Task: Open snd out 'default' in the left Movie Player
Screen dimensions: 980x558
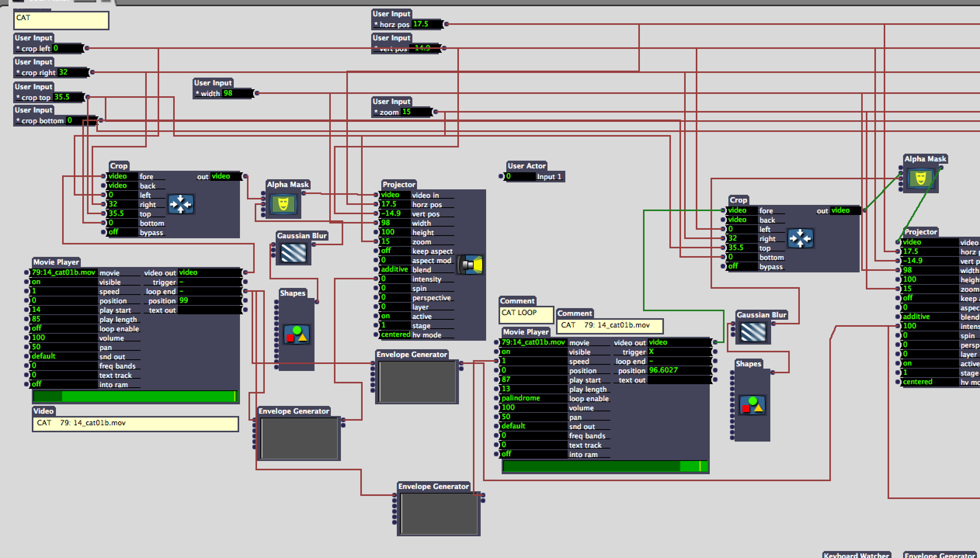Action: pyautogui.click(x=64, y=356)
